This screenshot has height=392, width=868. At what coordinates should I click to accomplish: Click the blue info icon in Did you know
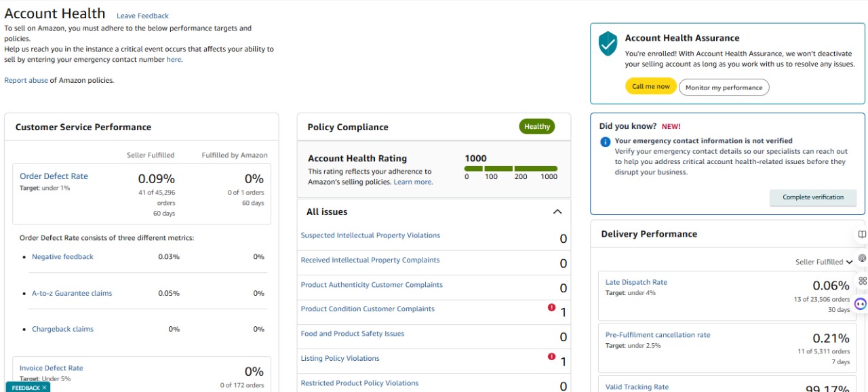pos(606,142)
